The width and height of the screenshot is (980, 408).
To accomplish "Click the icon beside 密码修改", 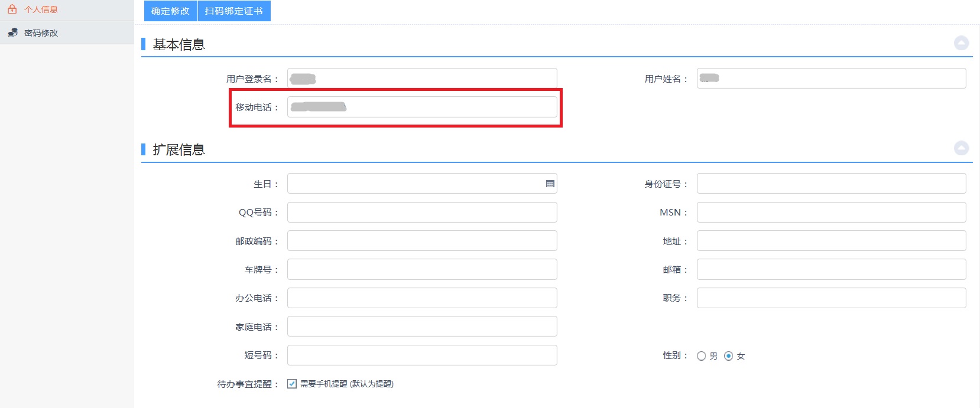I will 12,32.
